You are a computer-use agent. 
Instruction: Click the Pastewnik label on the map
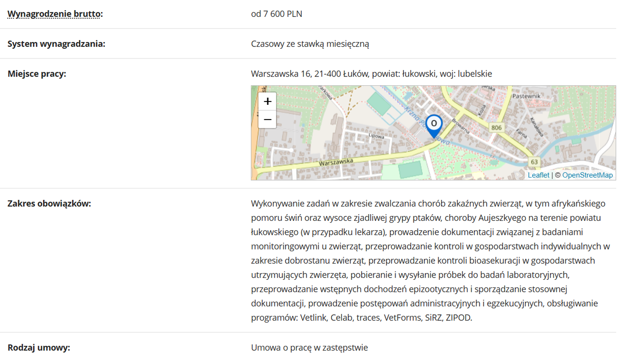pyautogui.click(x=526, y=96)
